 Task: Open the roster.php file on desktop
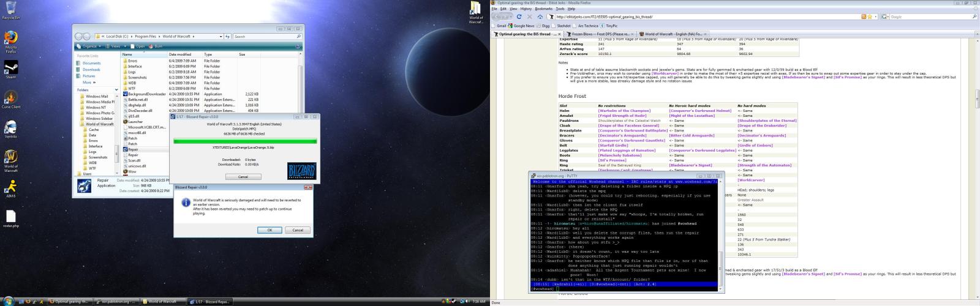coord(11,217)
